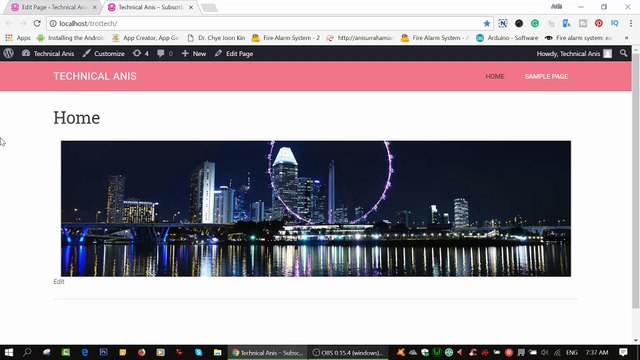
Task: Reload the current page
Action: (37, 23)
